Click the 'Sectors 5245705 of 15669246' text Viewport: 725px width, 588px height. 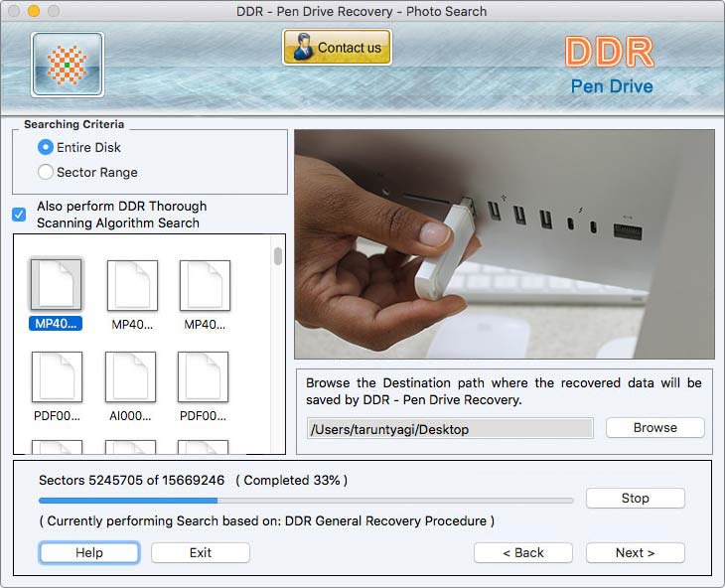point(131,481)
